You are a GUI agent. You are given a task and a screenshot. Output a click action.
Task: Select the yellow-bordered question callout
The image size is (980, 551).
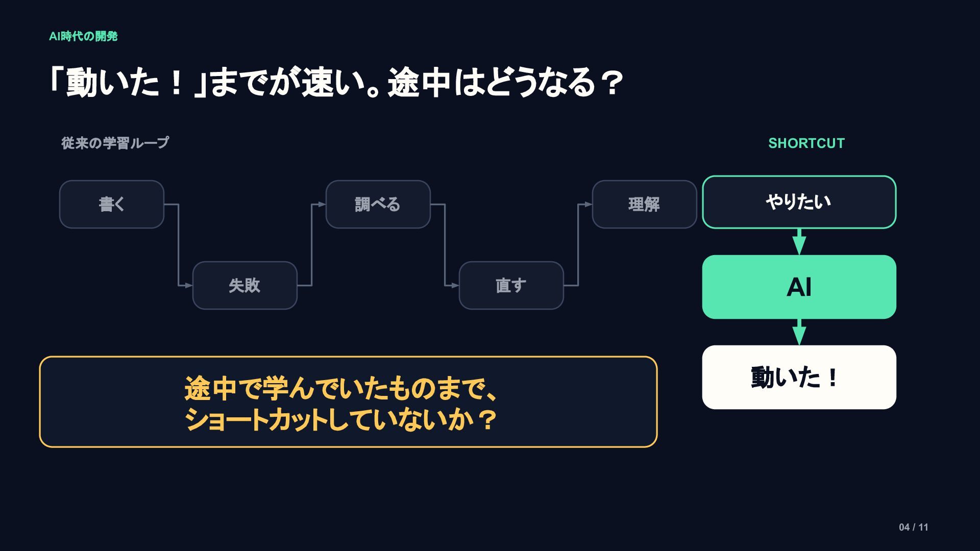(x=348, y=402)
